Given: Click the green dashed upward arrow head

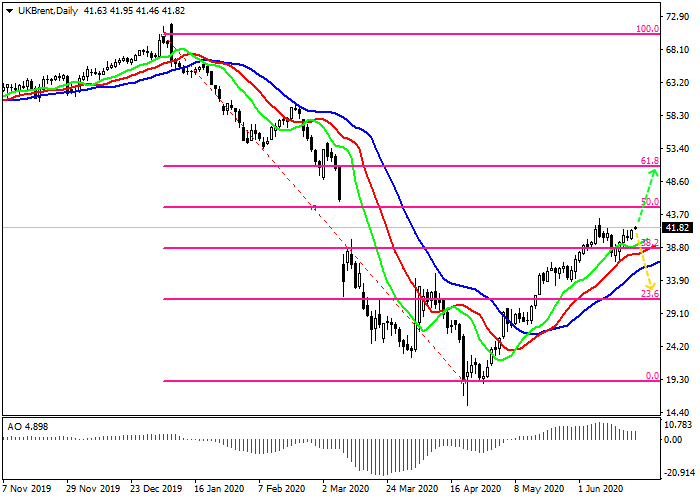Looking at the screenshot, I should pos(653,173).
